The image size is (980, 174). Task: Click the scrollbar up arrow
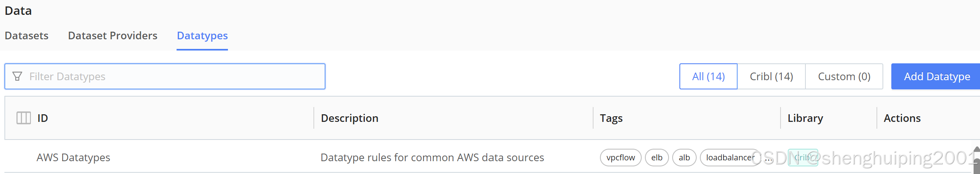click(977, 149)
